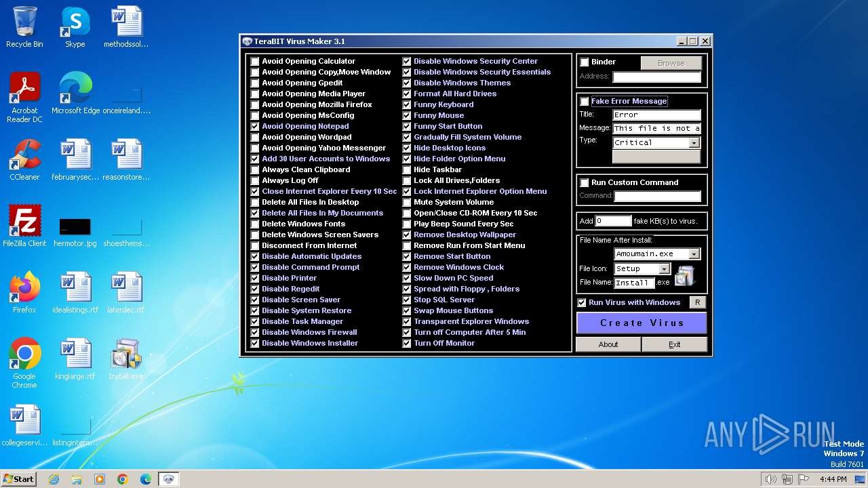Open media player from the taskbar

pyautogui.click(x=100, y=479)
